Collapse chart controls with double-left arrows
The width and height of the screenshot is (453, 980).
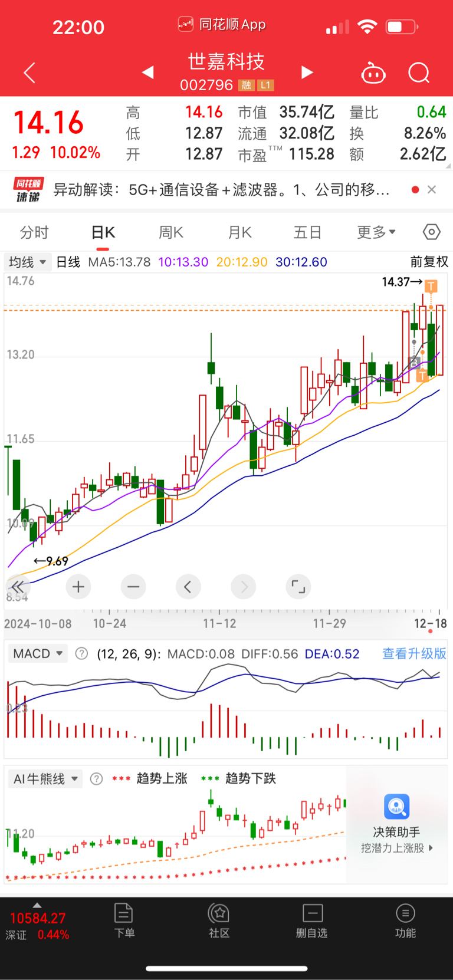point(18,587)
